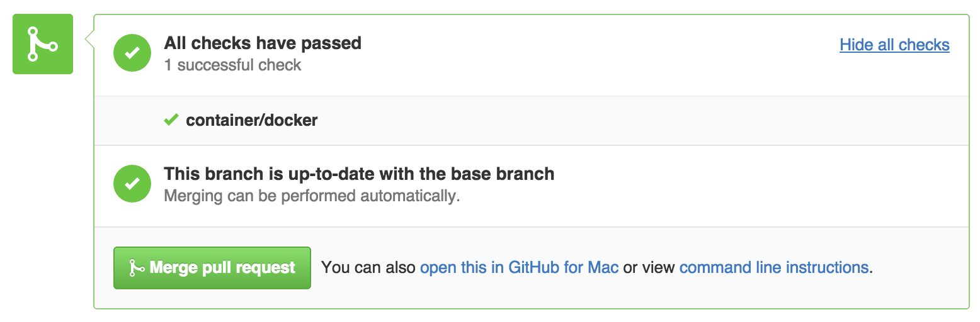Open this in GitHub for Mac link
The image size is (980, 322).
(519, 268)
